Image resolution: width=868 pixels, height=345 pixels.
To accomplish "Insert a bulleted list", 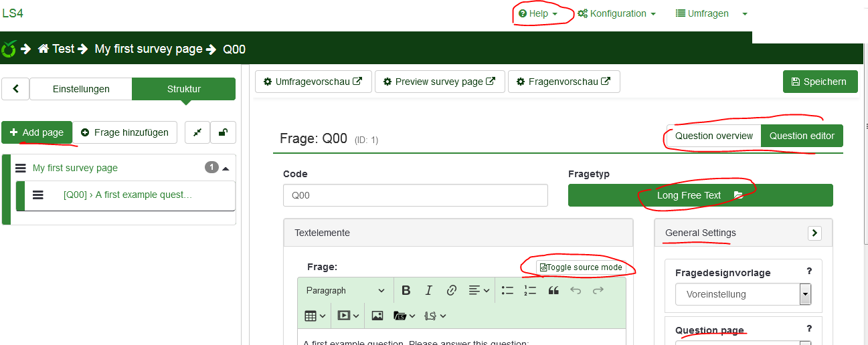I will point(507,290).
